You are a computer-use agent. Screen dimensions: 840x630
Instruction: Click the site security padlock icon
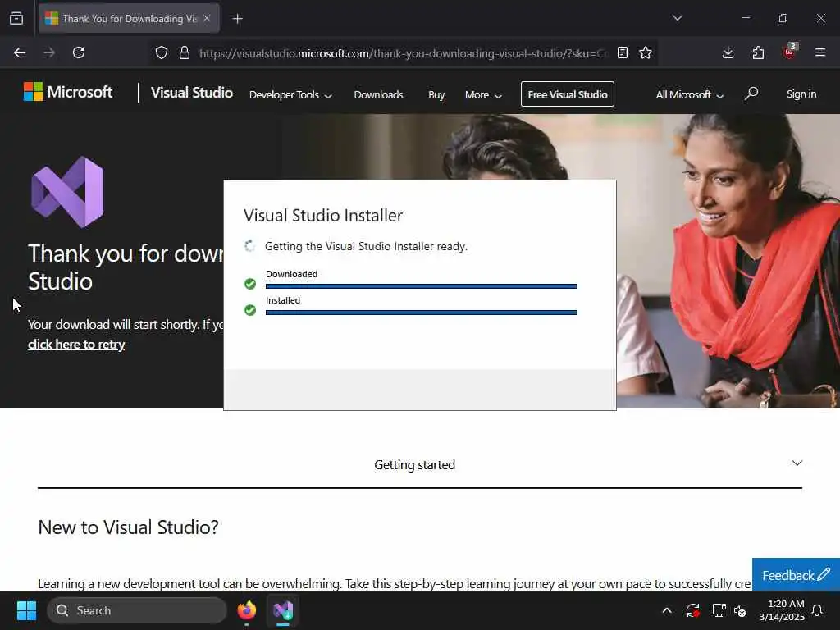tap(185, 52)
